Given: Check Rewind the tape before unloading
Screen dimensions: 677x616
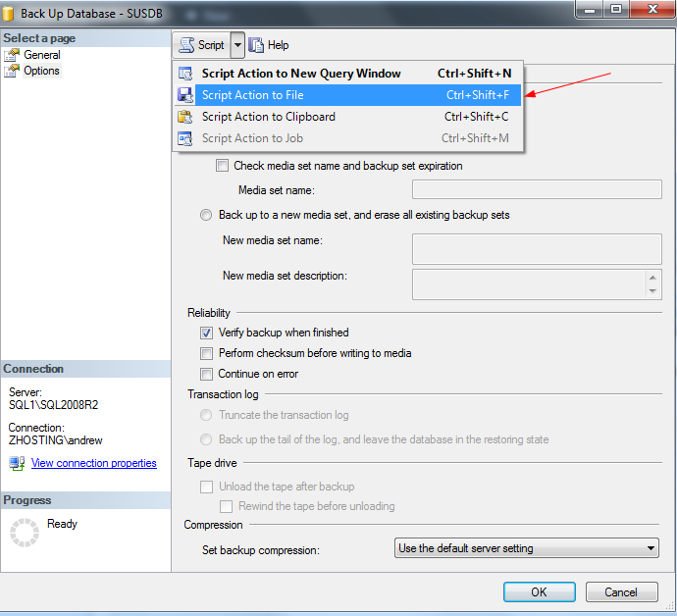Looking at the screenshot, I should click(226, 506).
